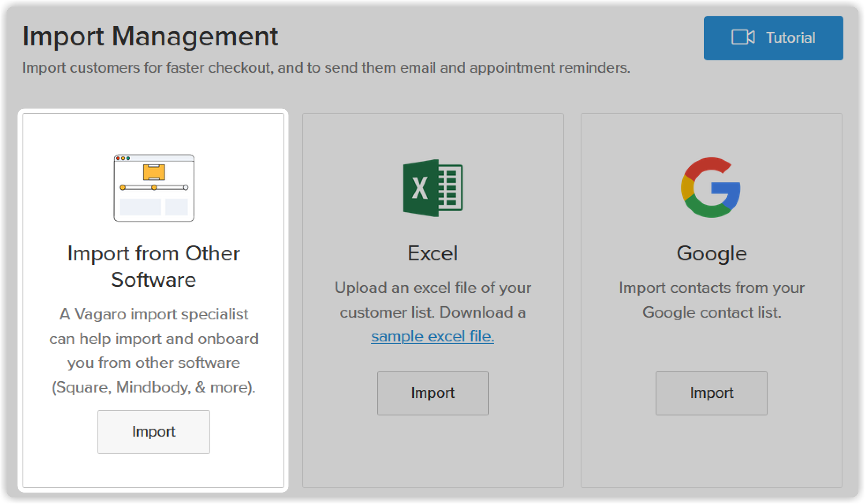This screenshot has height=504, width=865.
Task: Click the video camera icon in Tutorial
Action: coord(743,37)
